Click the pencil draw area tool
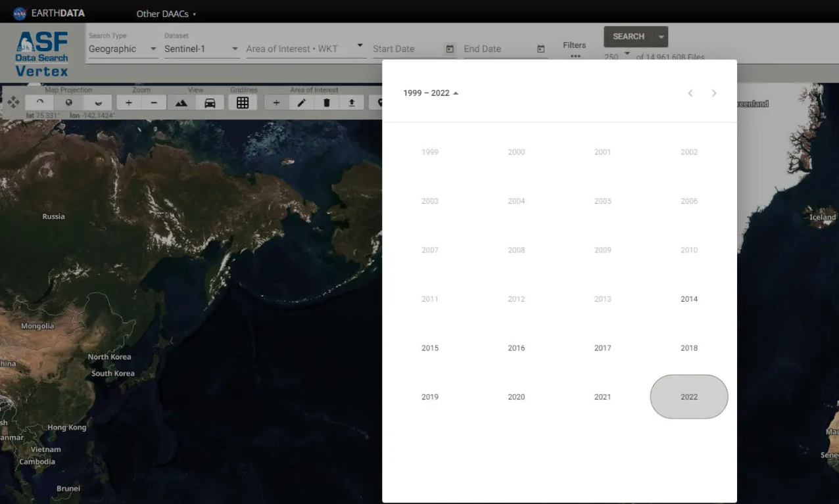839x504 pixels. point(301,103)
